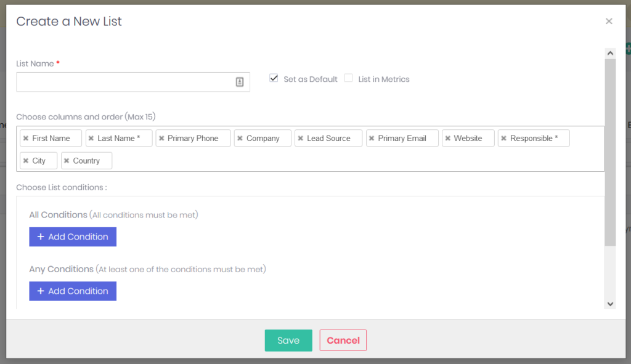Remove Company column tag
Image resolution: width=631 pixels, height=364 pixels.
[x=240, y=139]
